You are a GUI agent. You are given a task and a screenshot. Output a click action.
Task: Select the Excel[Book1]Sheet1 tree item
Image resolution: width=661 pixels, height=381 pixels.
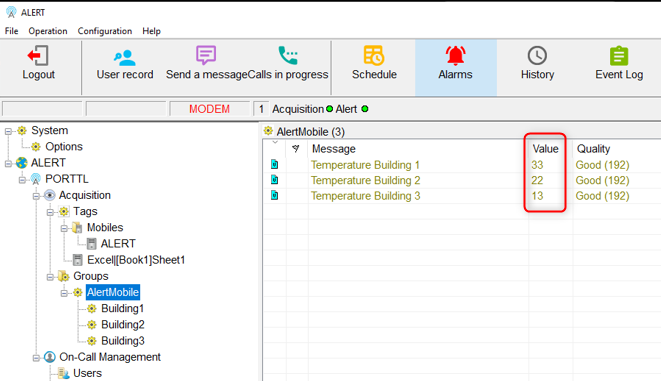click(136, 260)
